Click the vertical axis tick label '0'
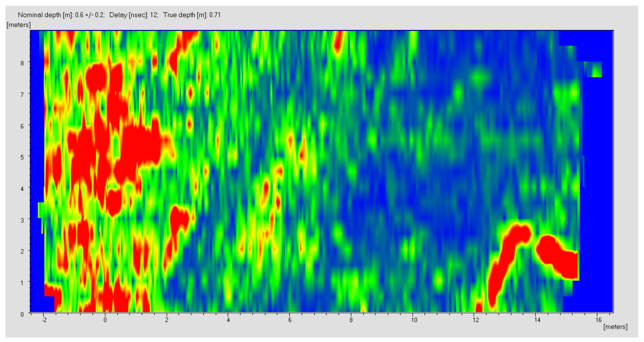 (x=22, y=314)
